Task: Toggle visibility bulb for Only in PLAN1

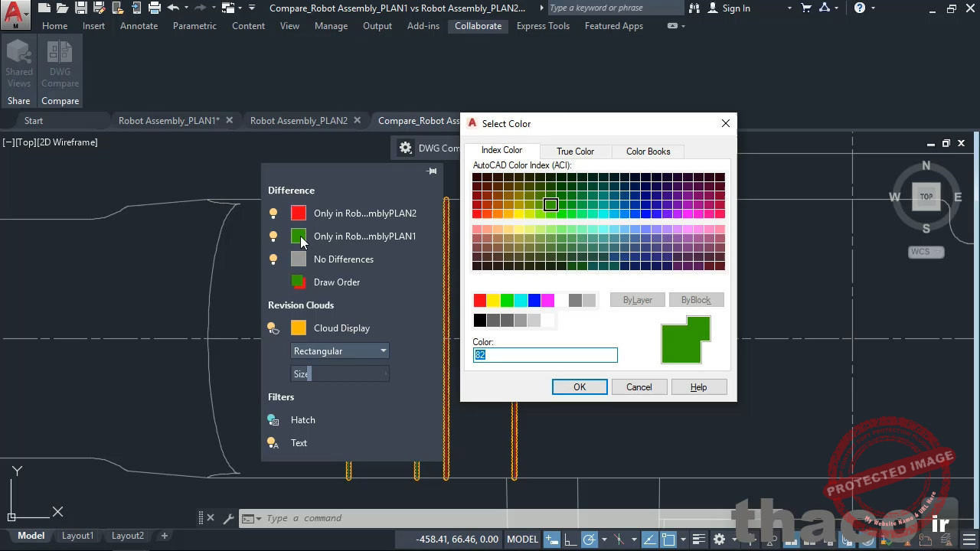Action: click(x=273, y=236)
